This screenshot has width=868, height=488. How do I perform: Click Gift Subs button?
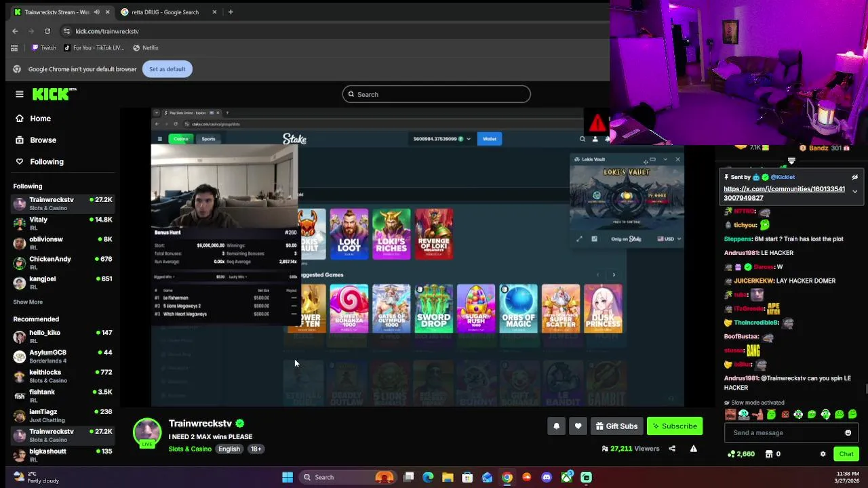tap(616, 426)
